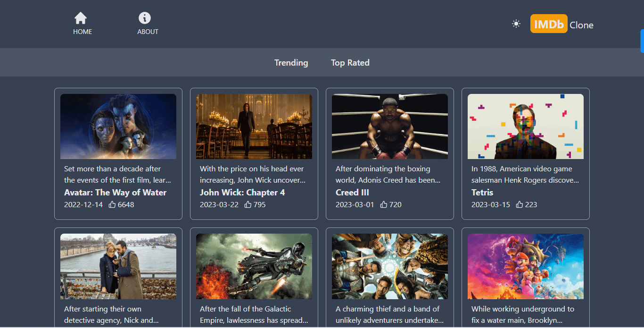Click the 223 vote count
Screen dimensions: 644x328
[x=531, y=205]
